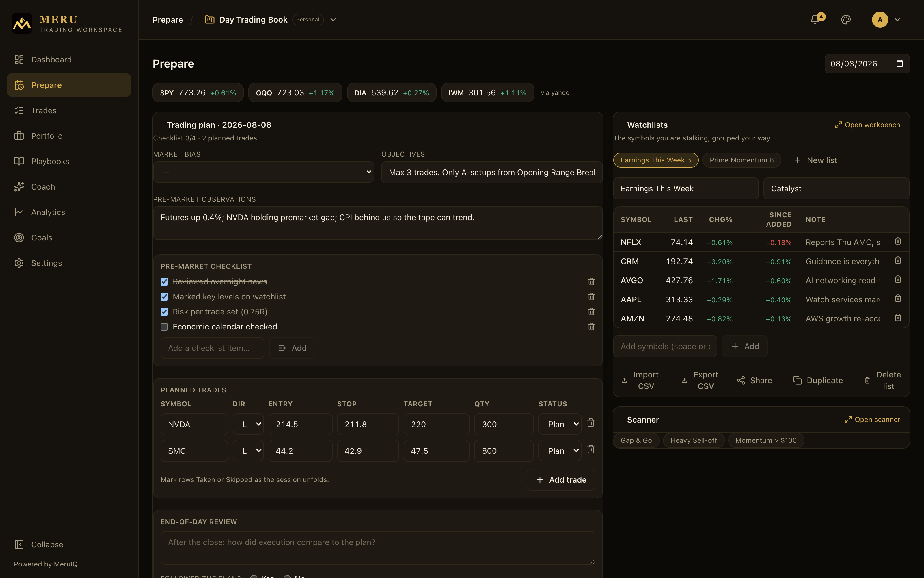Open the notifications bell
The width and height of the screenshot is (924, 578).
pos(815,19)
